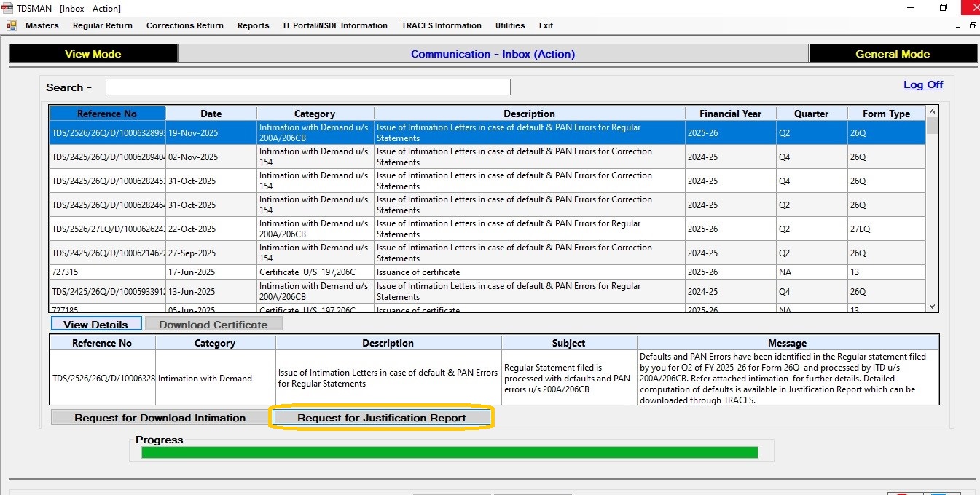Viewport: 980px width, 495px height.
Task: Sort by the Date column header
Action: (x=211, y=114)
